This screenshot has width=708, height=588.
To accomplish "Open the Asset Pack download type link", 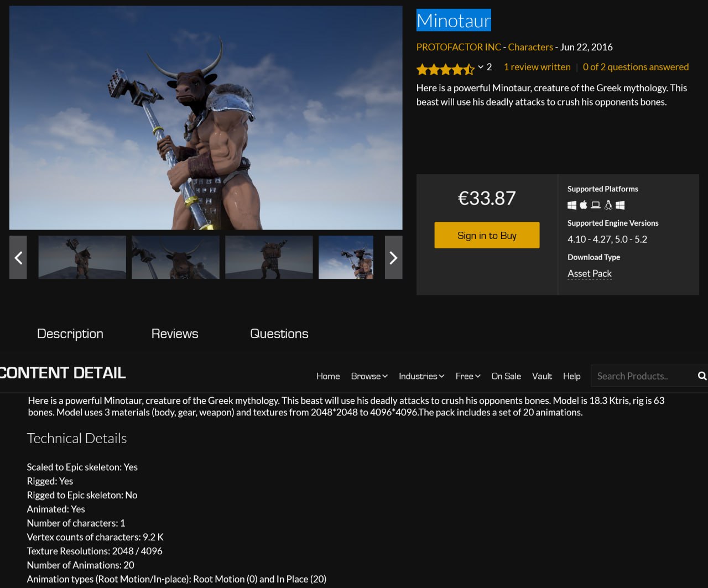I will pos(589,273).
